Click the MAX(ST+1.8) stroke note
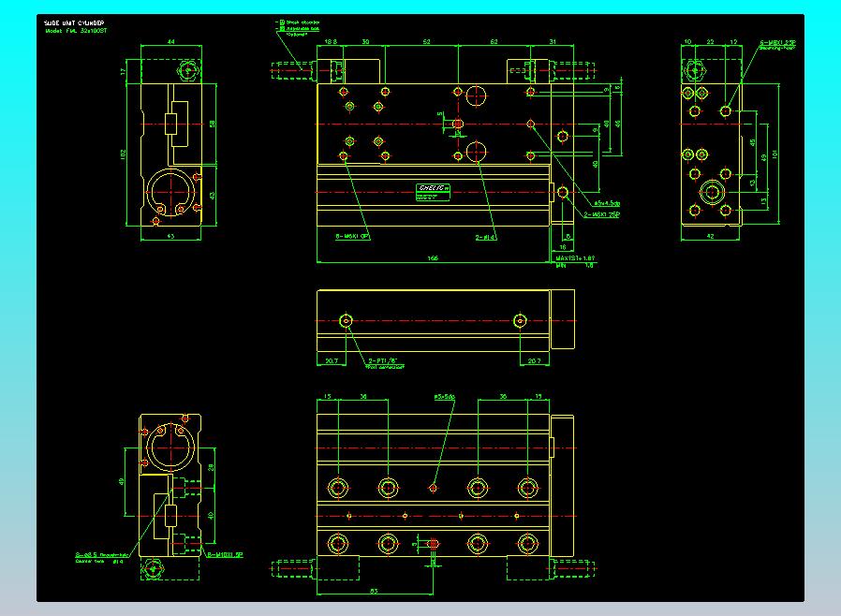Viewport: 841px width, 616px height. click(x=575, y=257)
